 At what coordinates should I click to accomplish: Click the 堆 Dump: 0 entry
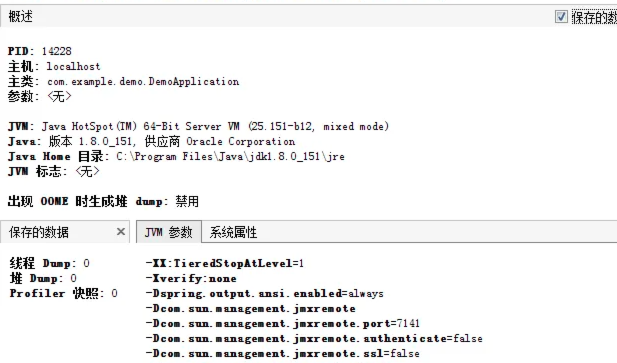point(43,278)
